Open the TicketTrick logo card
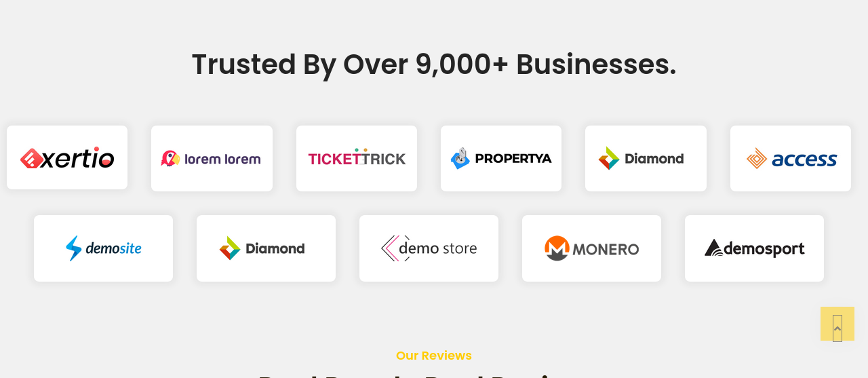Image resolution: width=868 pixels, height=378 pixels. [357, 158]
